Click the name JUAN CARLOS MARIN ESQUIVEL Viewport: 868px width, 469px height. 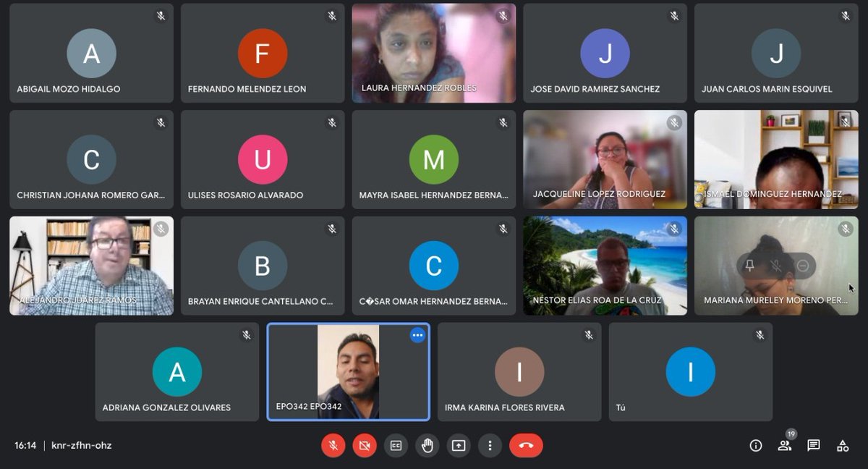767,89
